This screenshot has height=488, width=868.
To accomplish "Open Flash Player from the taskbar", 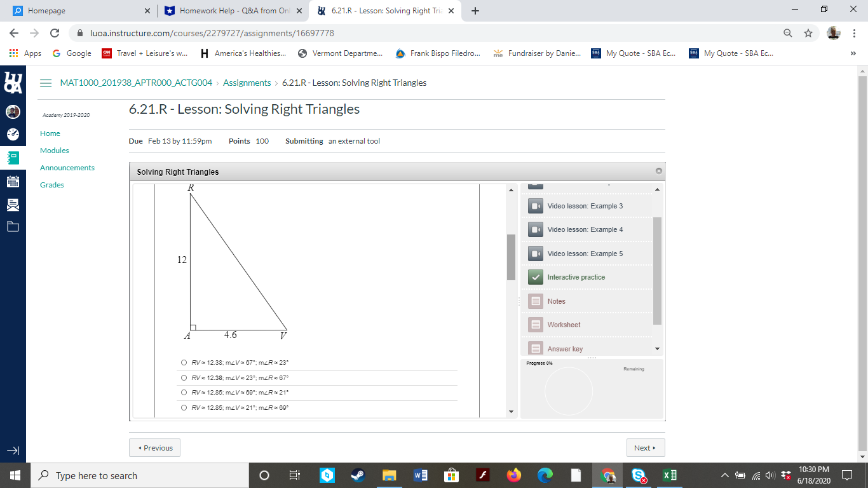I will (483, 475).
